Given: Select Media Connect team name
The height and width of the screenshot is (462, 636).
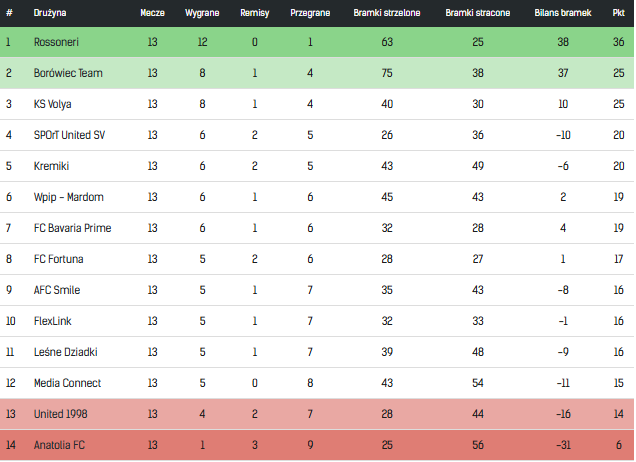Looking at the screenshot, I should tap(67, 383).
